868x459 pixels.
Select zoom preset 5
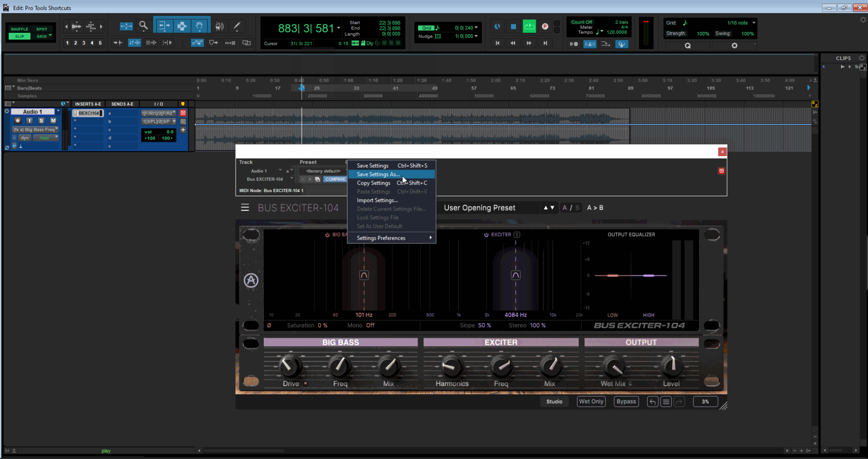(100, 43)
